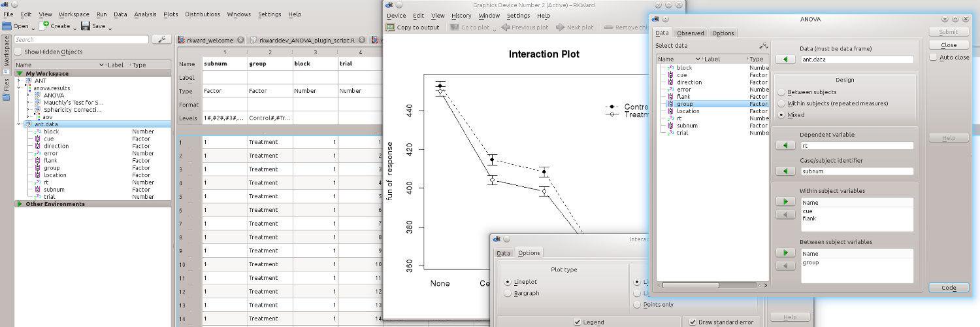The height and width of the screenshot is (327, 980).
Task: Switch to Observed tab in ANOVA dialog
Action: pyautogui.click(x=690, y=33)
